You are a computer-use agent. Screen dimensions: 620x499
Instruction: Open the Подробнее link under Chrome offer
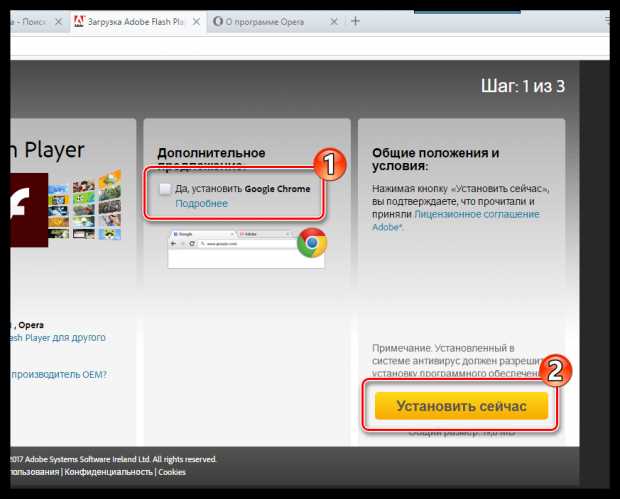(202, 203)
